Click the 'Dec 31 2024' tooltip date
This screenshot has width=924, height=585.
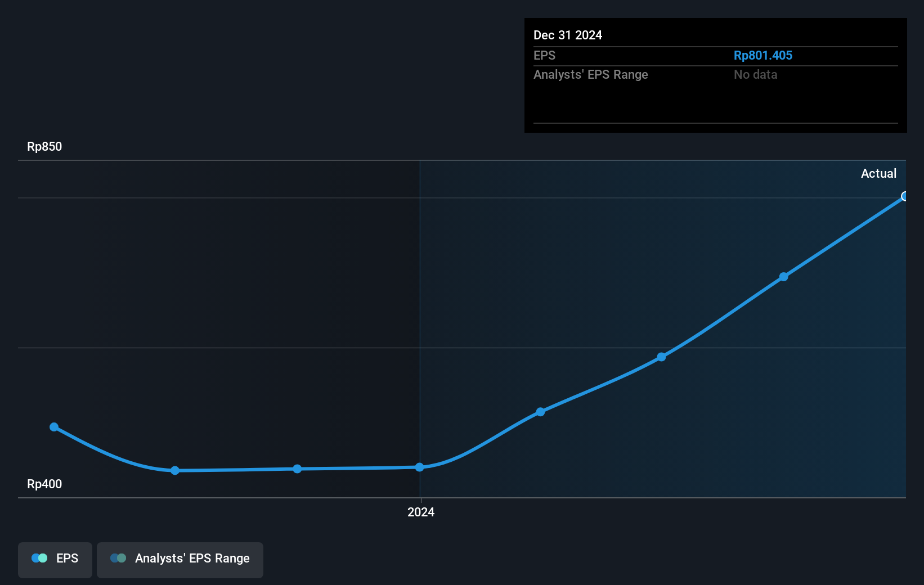[568, 35]
